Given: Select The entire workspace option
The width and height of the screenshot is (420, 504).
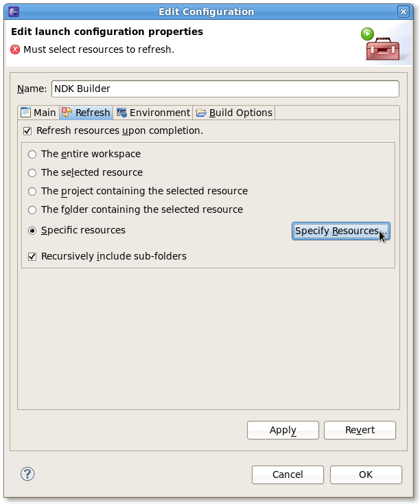Looking at the screenshot, I should (x=32, y=154).
